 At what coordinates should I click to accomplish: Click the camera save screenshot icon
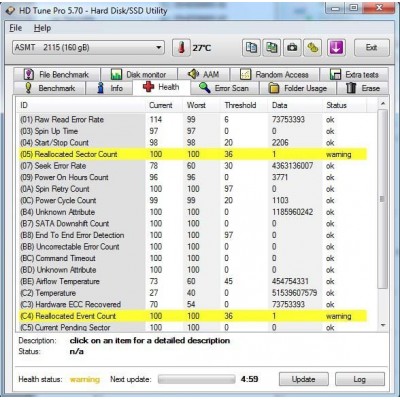292,48
